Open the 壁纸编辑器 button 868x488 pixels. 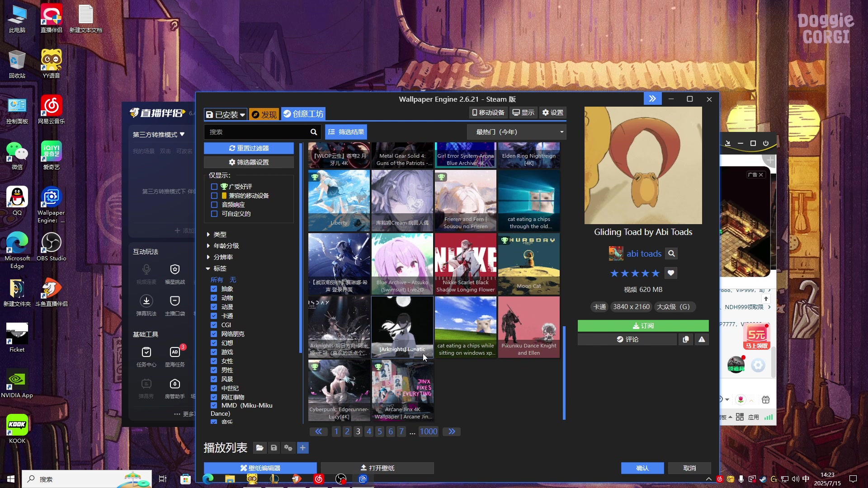[x=260, y=468]
